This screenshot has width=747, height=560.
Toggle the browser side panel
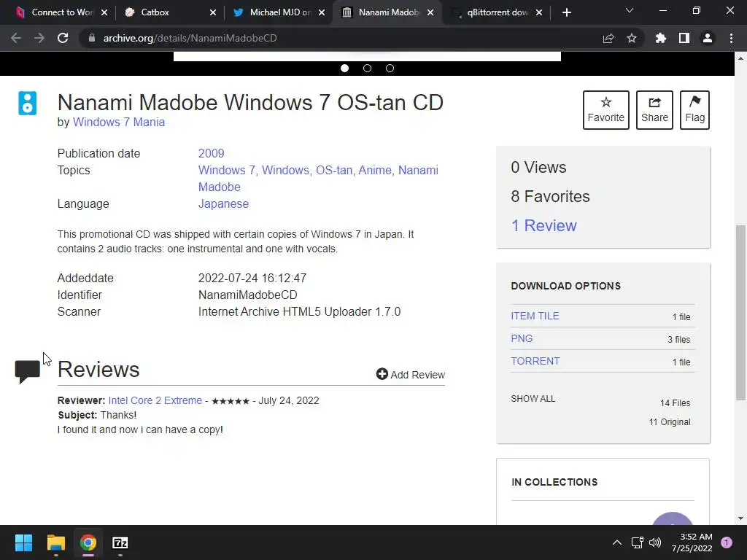[684, 38]
